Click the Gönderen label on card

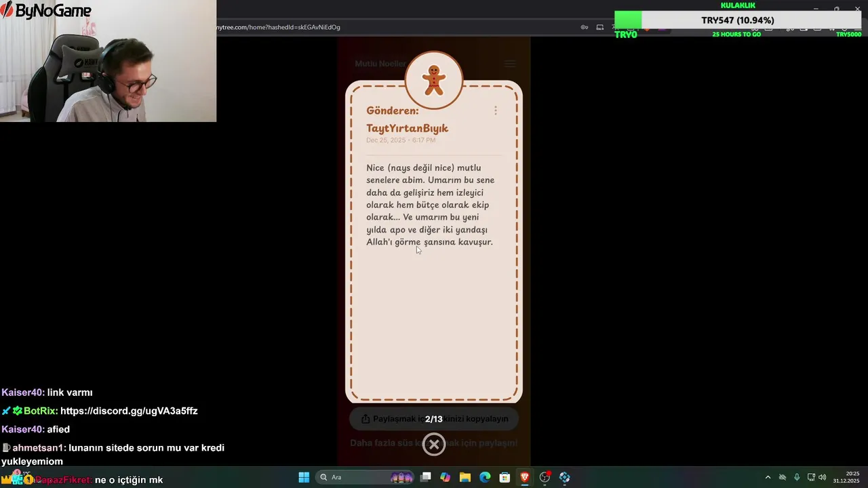click(x=393, y=110)
